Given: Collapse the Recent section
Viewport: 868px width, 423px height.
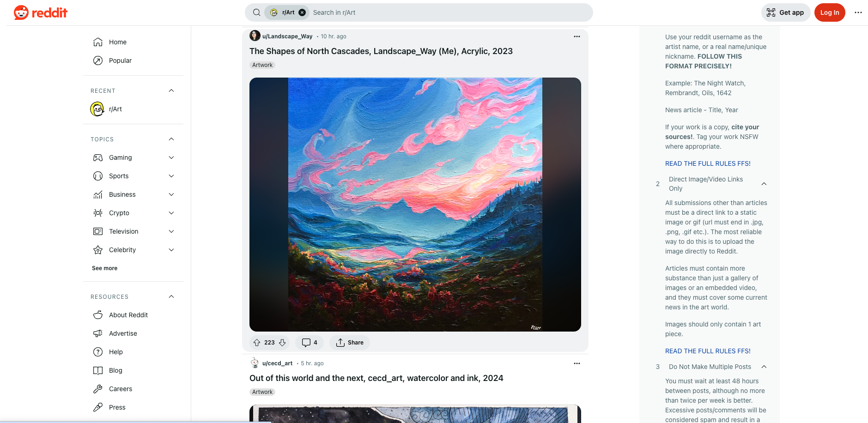Looking at the screenshot, I should [x=171, y=91].
